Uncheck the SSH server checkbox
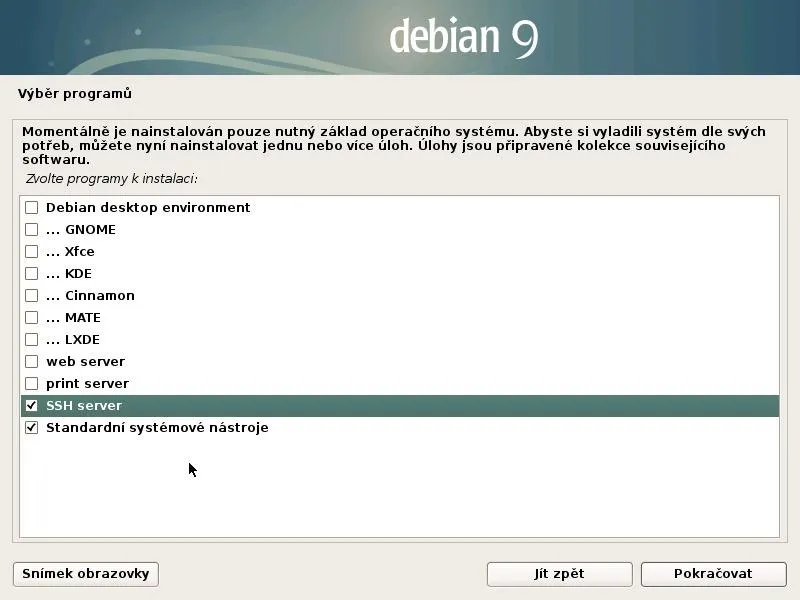 32,406
